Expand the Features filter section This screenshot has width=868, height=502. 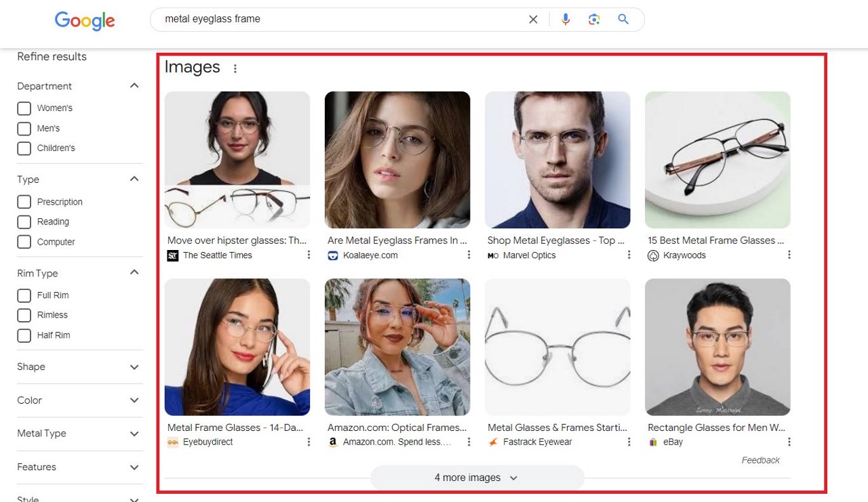[134, 467]
